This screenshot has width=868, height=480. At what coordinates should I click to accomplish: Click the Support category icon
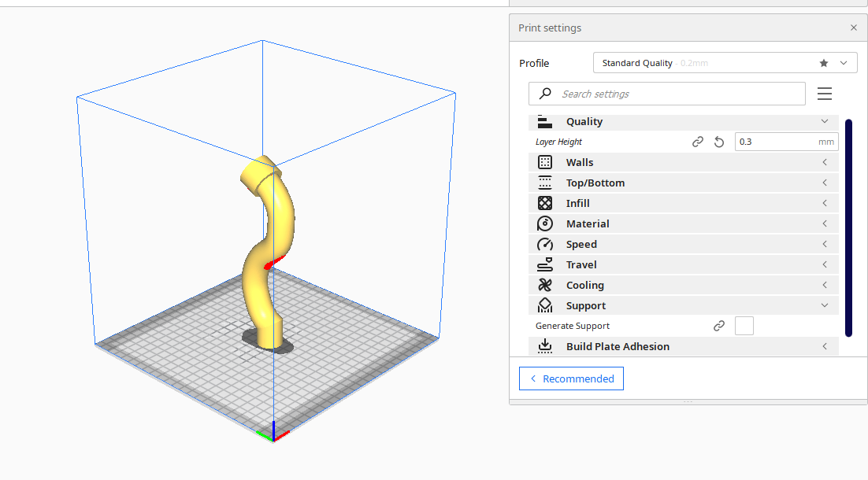tap(545, 306)
